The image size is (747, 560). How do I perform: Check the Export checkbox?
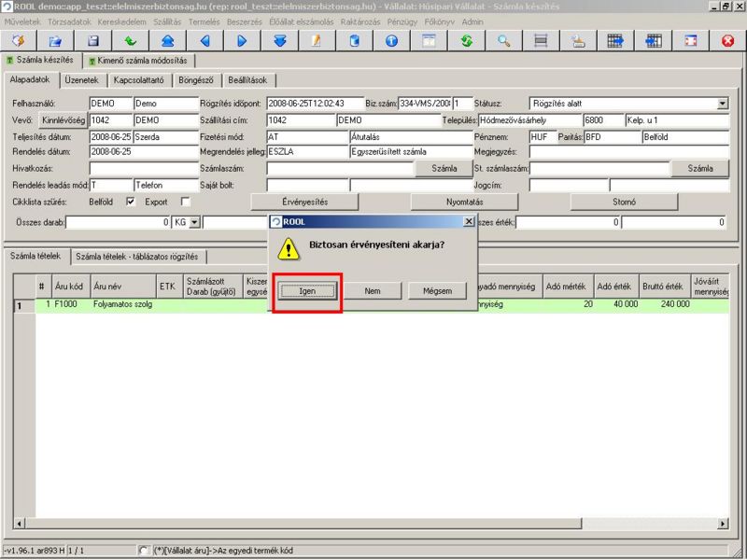(185, 202)
